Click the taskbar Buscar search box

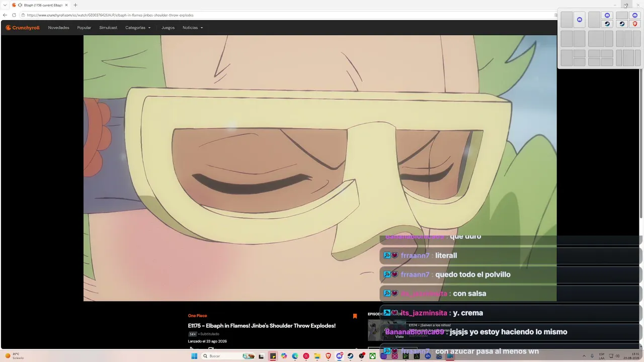coord(227,356)
